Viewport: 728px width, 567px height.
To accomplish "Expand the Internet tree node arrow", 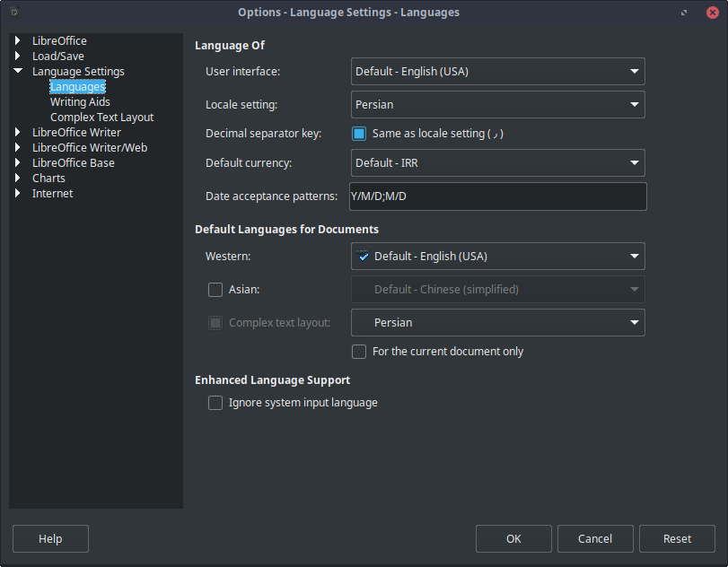I will (x=18, y=194).
